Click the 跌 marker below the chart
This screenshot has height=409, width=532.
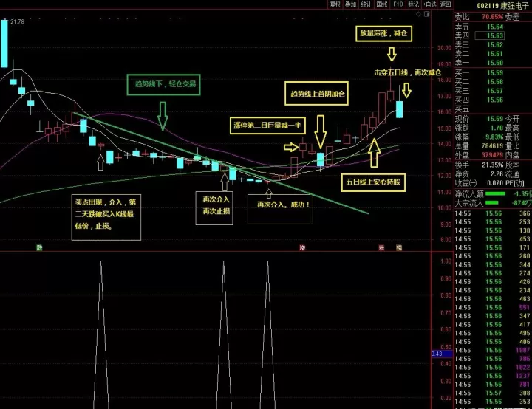click(x=40, y=247)
